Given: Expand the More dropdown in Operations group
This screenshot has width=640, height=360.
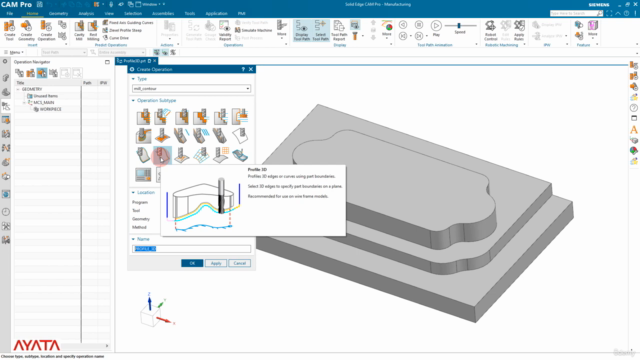Looking at the screenshot, I should click(x=282, y=29).
